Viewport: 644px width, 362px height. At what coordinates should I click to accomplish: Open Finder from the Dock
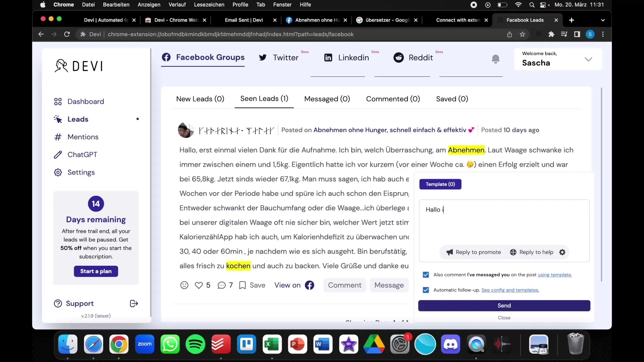point(68,344)
